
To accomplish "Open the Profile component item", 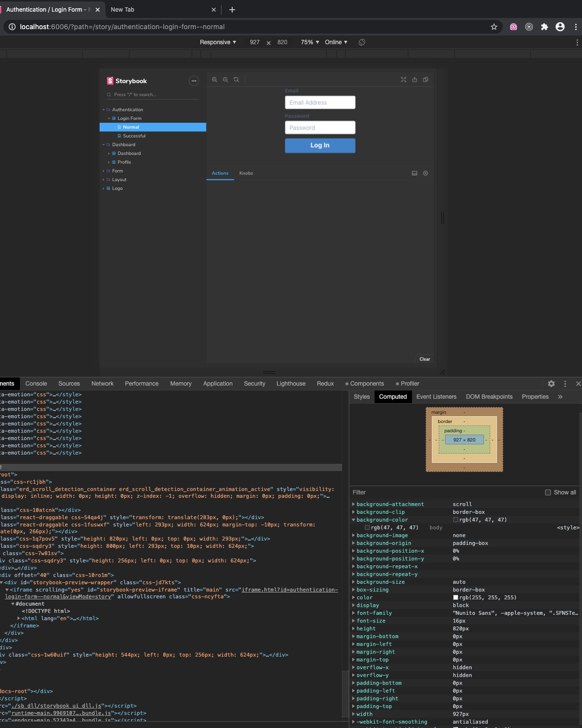I will [x=124, y=162].
